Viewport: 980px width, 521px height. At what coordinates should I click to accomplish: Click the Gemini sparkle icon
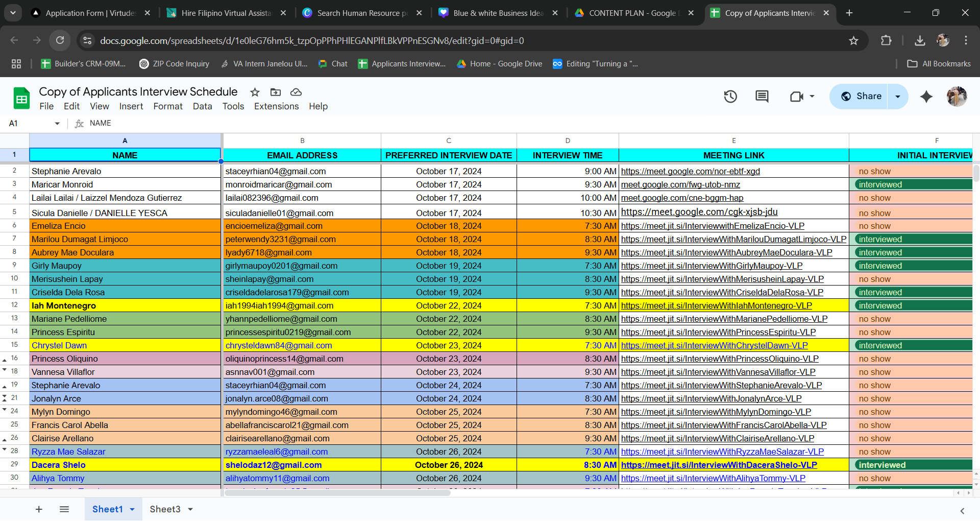click(x=926, y=96)
